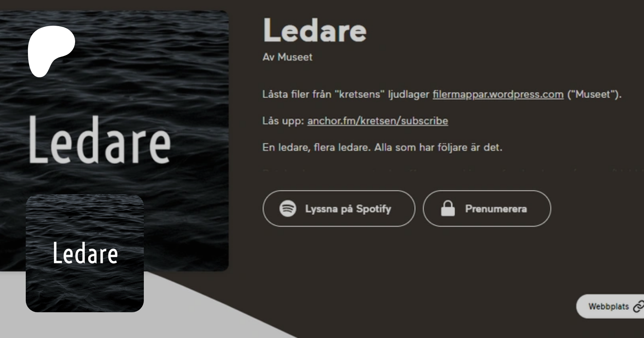
Task: Click the Spotify icon in the listen button
Action: click(288, 209)
